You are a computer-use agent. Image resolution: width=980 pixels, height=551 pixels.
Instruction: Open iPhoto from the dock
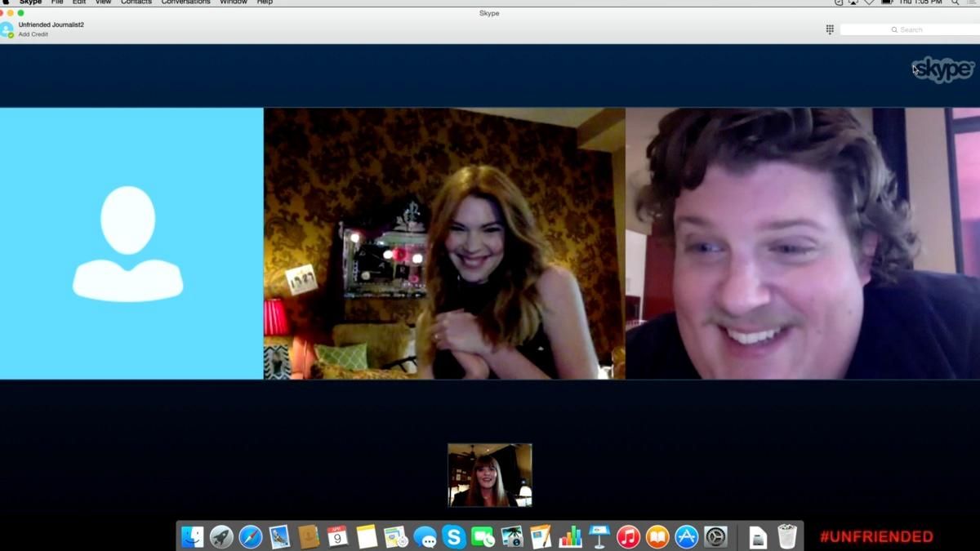point(512,536)
